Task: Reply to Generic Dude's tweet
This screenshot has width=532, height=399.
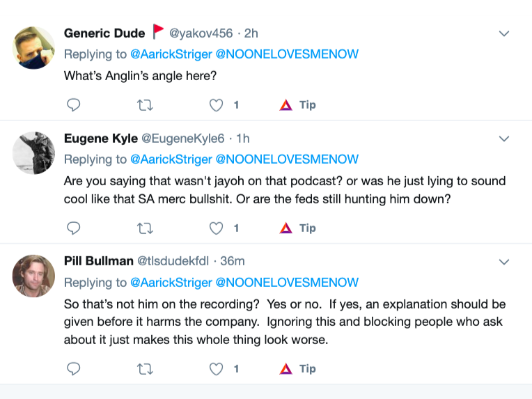Action: (73, 105)
